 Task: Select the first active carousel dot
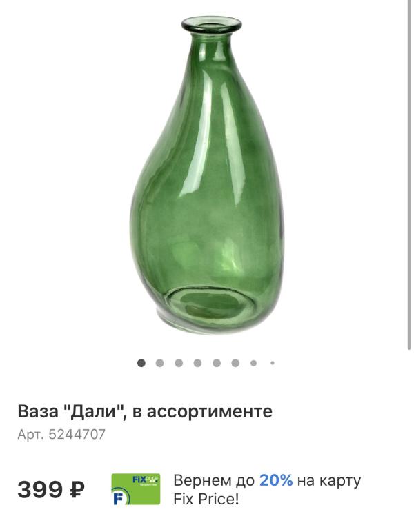141,363
